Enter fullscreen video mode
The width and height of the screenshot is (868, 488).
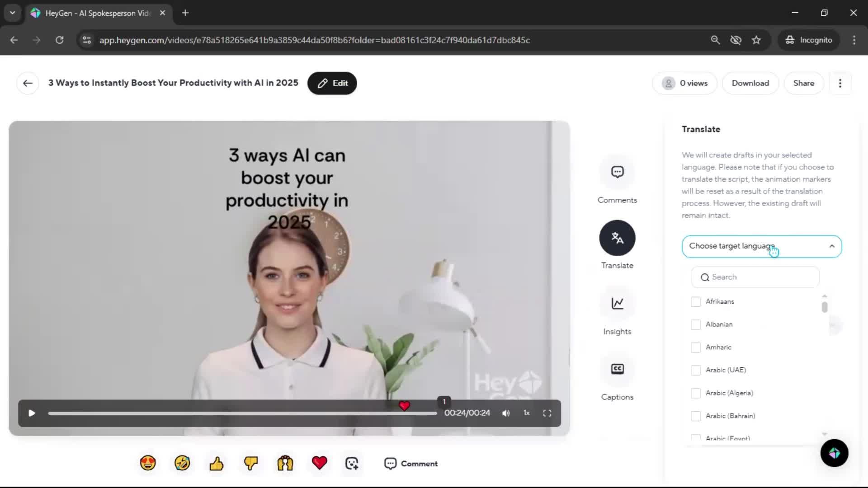tap(547, 413)
